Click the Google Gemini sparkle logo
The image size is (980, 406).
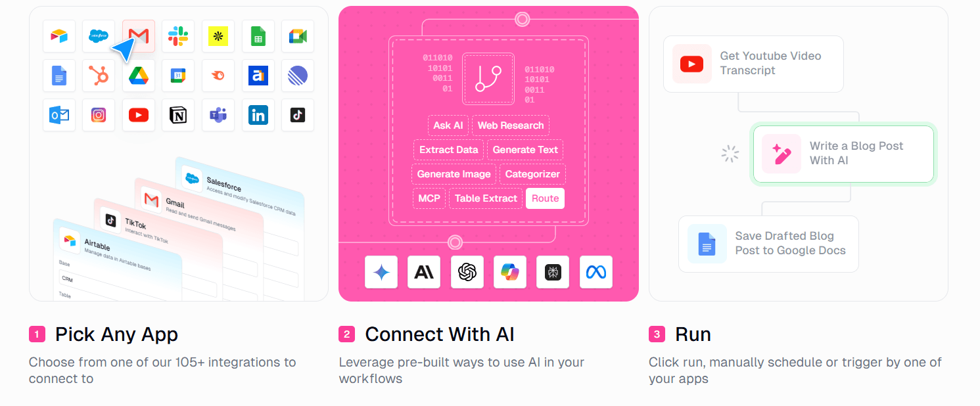pos(381,272)
